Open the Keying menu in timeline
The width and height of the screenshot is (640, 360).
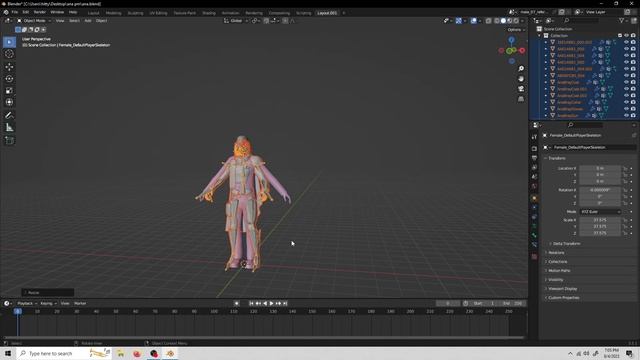(x=48, y=304)
